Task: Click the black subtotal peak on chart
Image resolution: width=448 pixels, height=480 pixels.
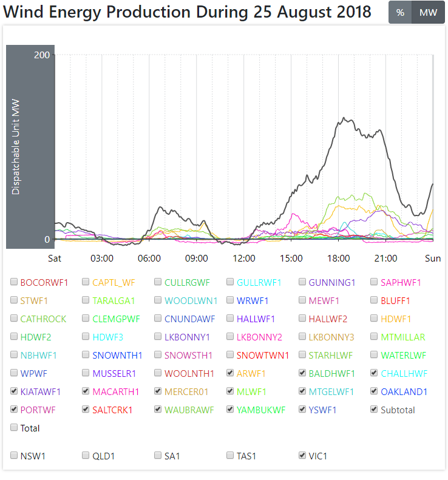Action: click(344, 119)
